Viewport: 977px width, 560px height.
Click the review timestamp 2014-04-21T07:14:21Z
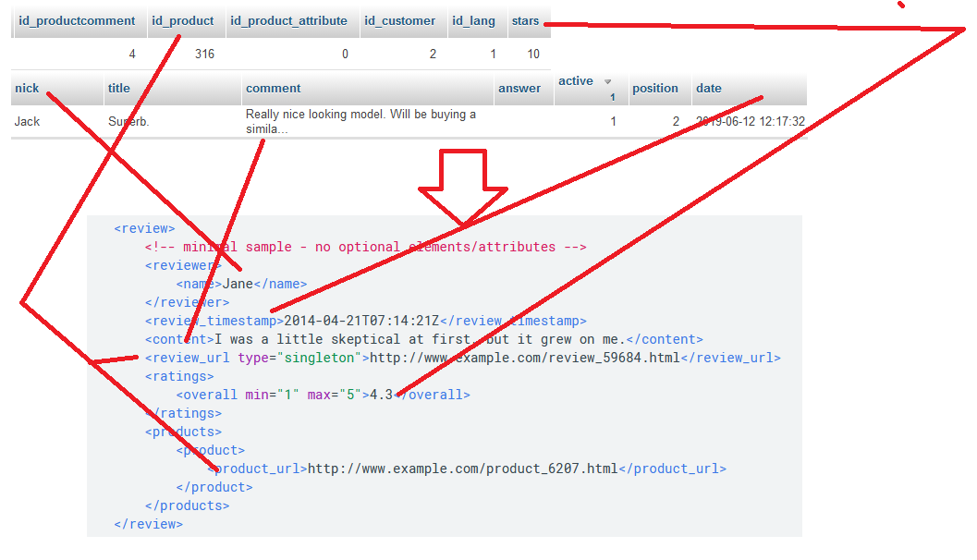pos(362,321)
